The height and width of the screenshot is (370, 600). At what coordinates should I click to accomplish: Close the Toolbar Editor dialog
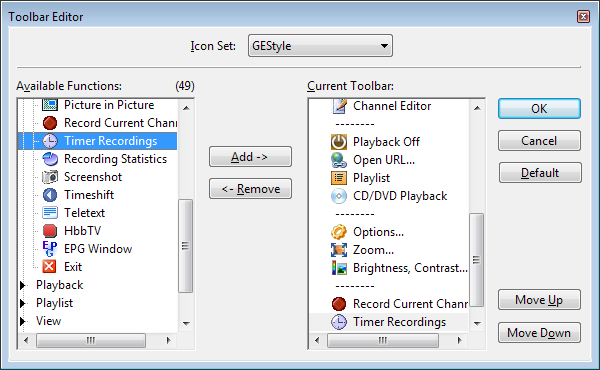point(583,16)
